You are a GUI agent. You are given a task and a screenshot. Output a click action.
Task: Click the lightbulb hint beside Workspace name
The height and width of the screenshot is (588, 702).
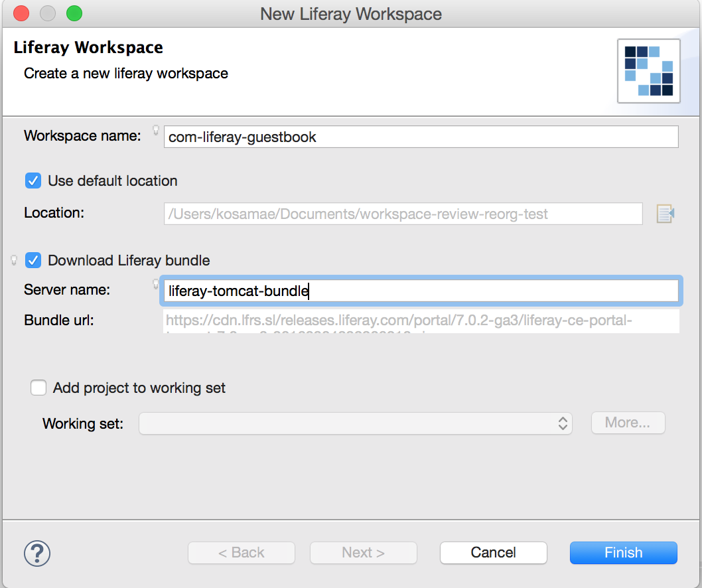click(x=156, y=130)
